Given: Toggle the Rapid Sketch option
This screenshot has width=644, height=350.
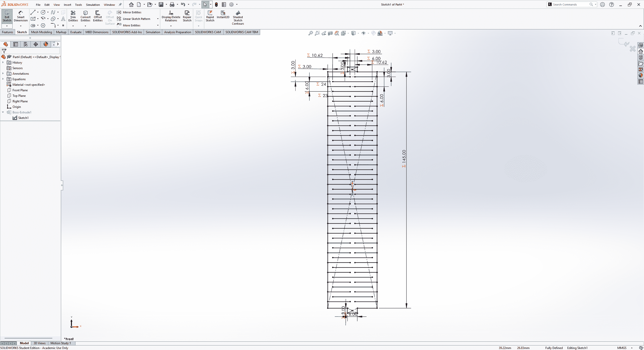Looking at the screenshot, I should tap(210, 16).
